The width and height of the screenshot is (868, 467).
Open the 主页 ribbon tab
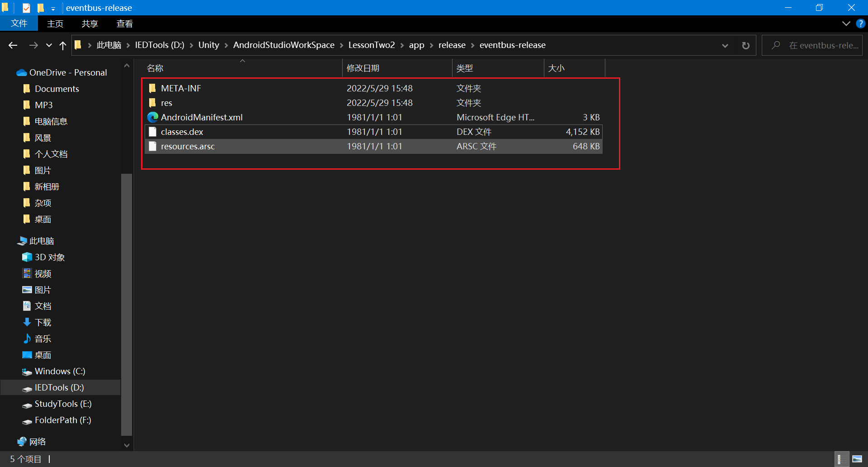[55, 24]
